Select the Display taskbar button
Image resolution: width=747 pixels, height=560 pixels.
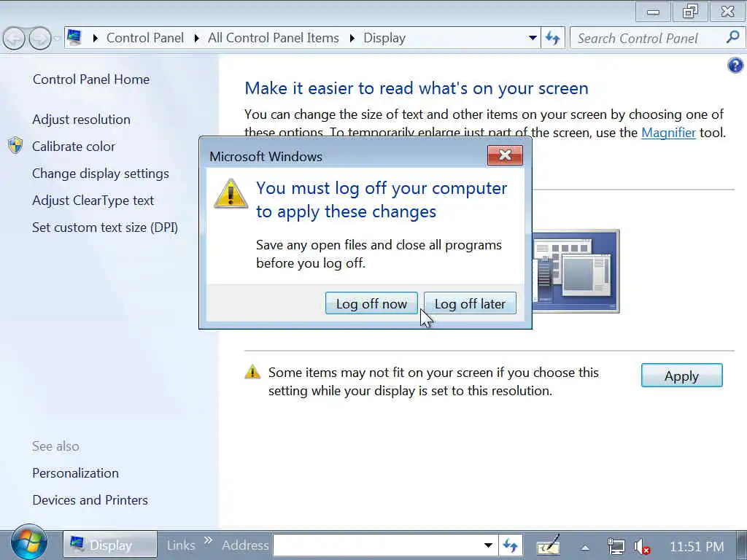(110, 544)
